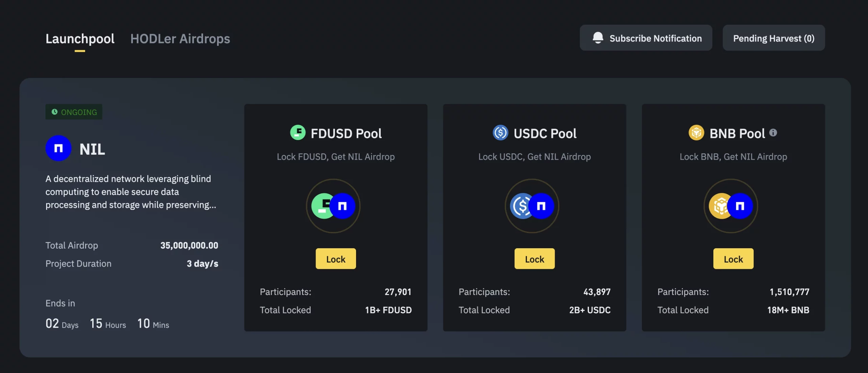Click the bell notification icon
Screen dimensions: 868x373
coord(598,38)
